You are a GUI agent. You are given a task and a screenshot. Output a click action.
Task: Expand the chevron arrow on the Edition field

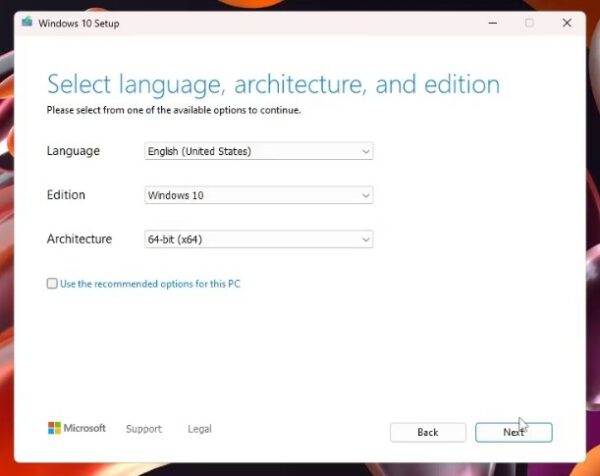click(x=365, y=195)
